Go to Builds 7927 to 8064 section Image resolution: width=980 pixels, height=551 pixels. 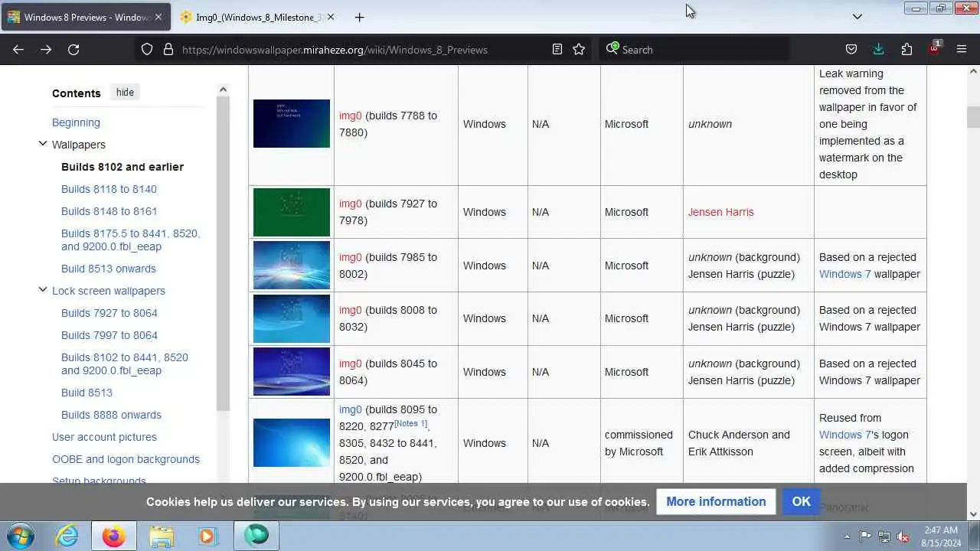(x=109, y=313)
